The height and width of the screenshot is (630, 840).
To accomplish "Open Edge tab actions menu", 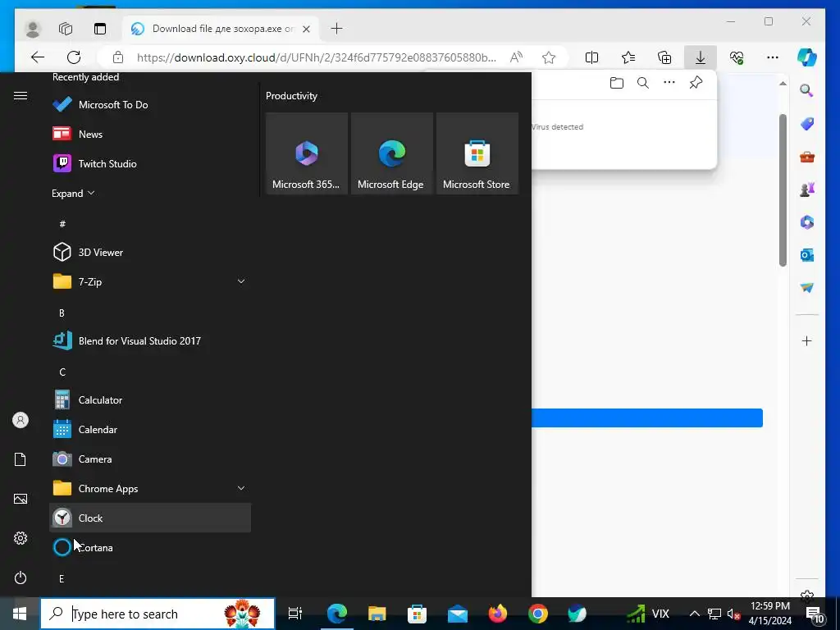I will pos(100,29).
